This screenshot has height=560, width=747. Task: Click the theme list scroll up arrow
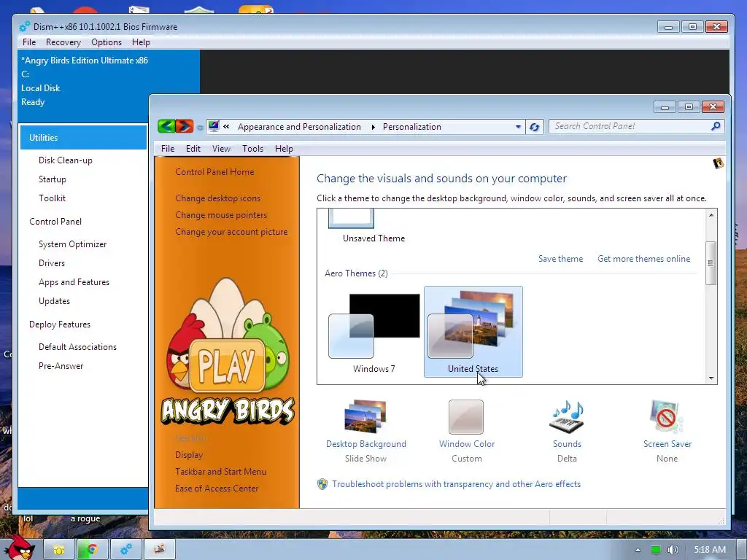tap(711, 215)
